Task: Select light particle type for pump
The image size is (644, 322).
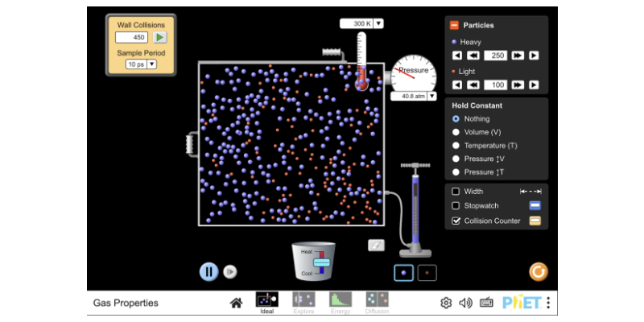Action: [427, 272]
